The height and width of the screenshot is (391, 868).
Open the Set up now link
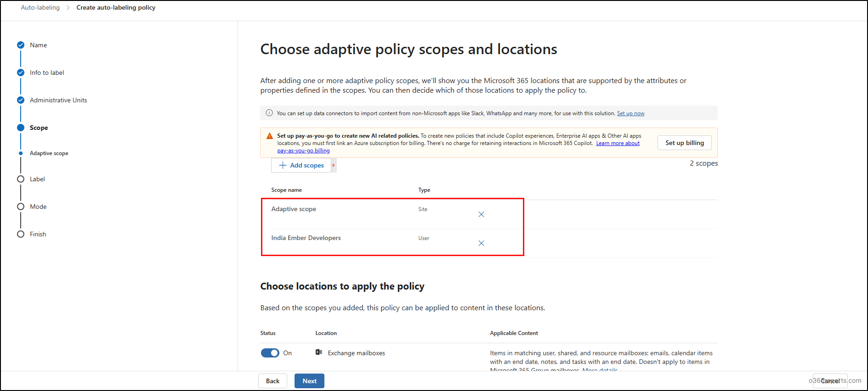coord(630,113)
